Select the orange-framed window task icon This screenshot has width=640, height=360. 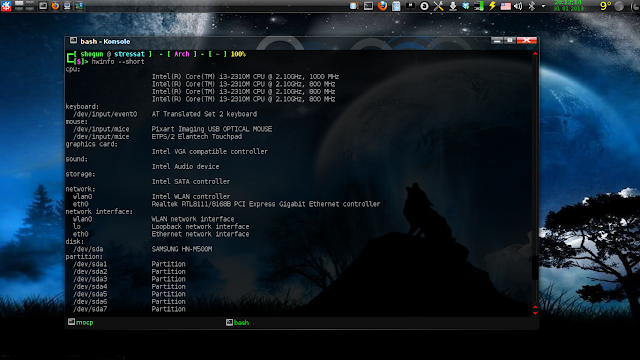point(354,6)
